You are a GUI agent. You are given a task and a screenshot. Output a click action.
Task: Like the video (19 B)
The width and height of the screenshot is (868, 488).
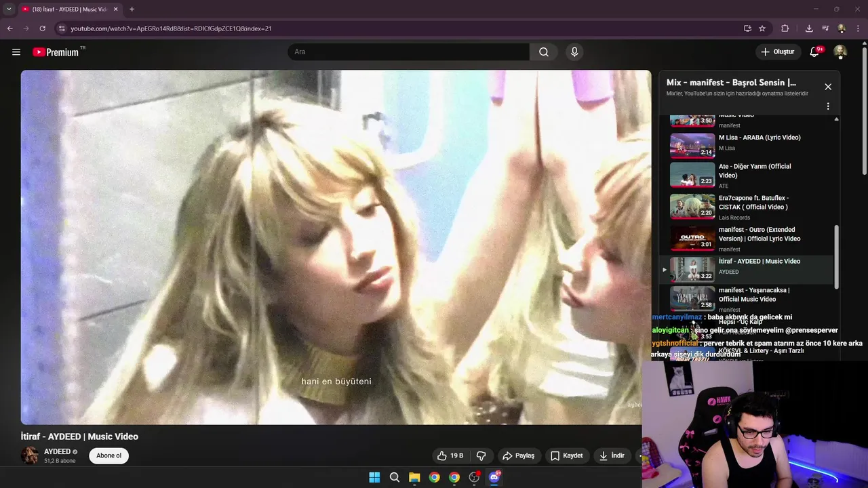450,455
